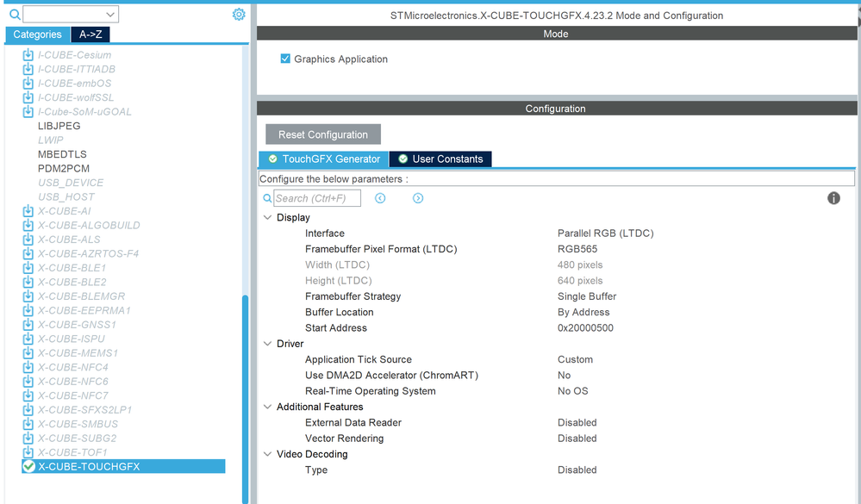861x504 pixels.
Task: Click download icon next to X-CUBE-ISPU
Action: (x=28, y=339)
